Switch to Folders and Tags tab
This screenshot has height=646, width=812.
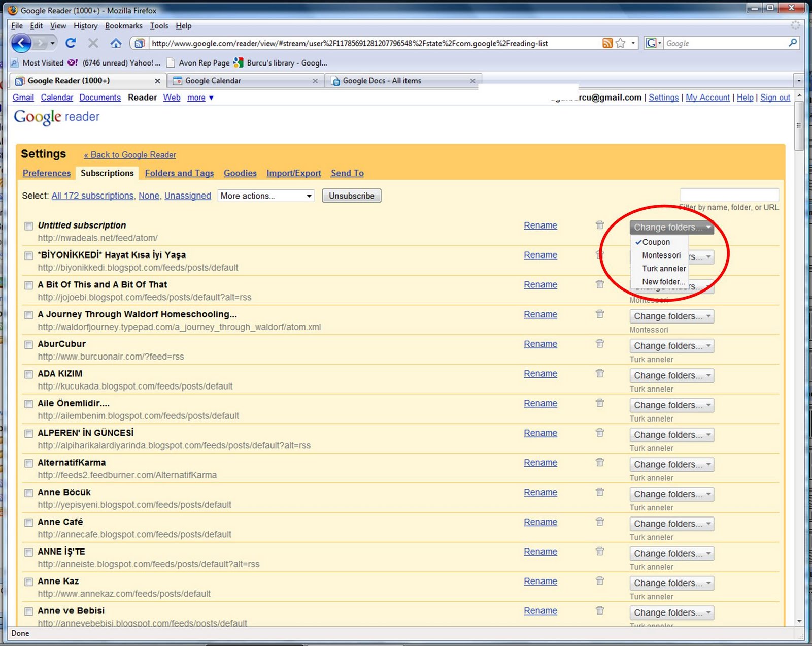click(179, 173)
